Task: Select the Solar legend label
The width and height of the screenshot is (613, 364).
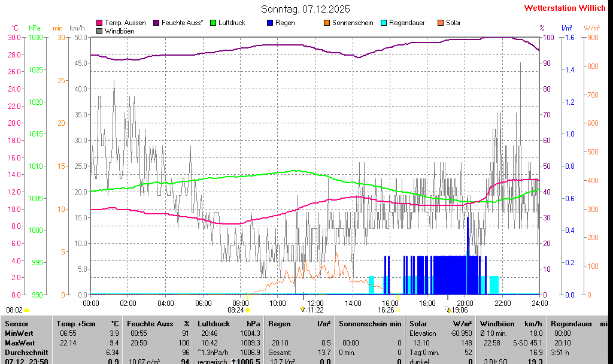Action: 453,23
